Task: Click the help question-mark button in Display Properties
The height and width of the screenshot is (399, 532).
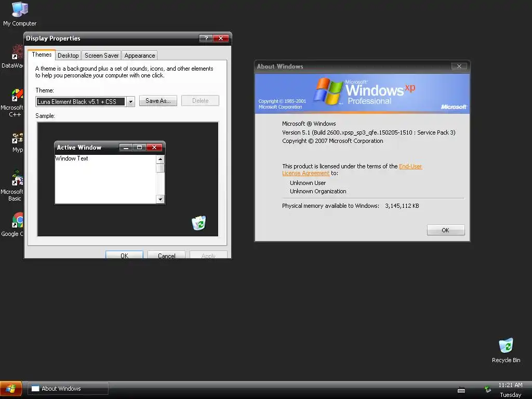Action: [x=206, y=38]
